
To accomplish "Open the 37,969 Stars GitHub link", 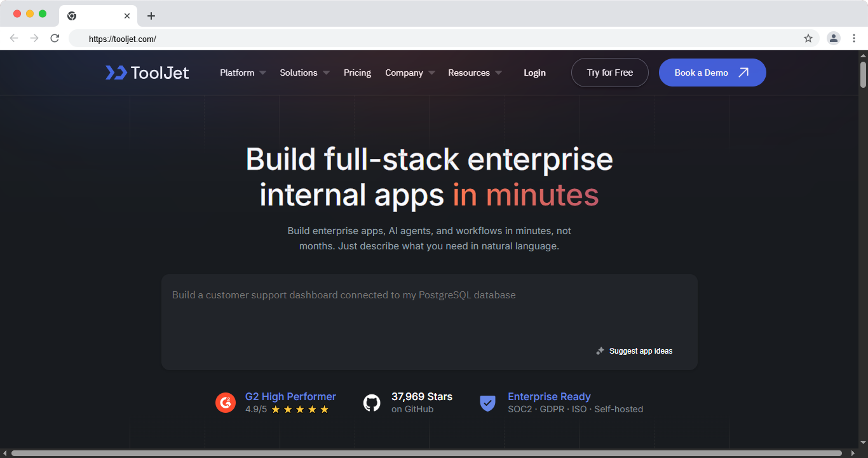I will click(422, 396).
